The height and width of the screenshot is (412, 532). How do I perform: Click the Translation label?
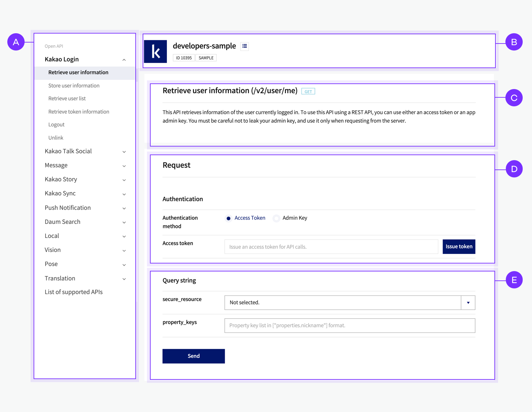(60, 278)
